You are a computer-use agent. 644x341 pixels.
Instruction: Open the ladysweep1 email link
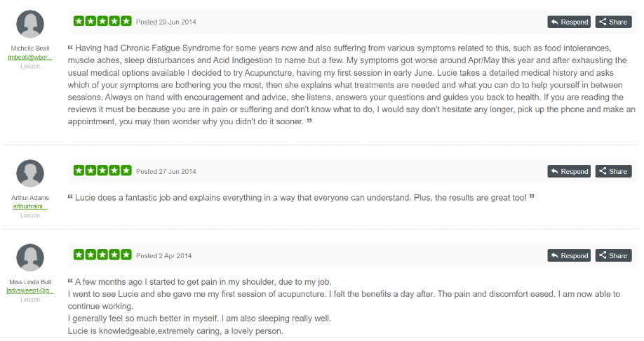point(30,290)
